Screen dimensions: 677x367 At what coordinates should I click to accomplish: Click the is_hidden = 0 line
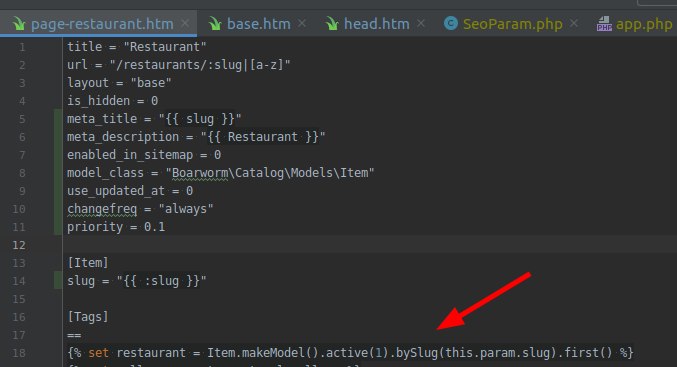tap(112, 101)
